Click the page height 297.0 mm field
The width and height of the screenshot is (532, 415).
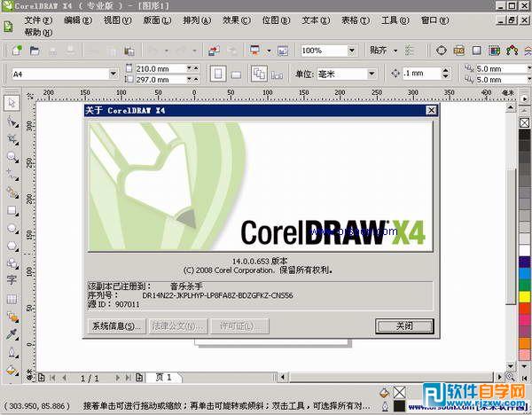pyautogui.click(x=160, y=80)
